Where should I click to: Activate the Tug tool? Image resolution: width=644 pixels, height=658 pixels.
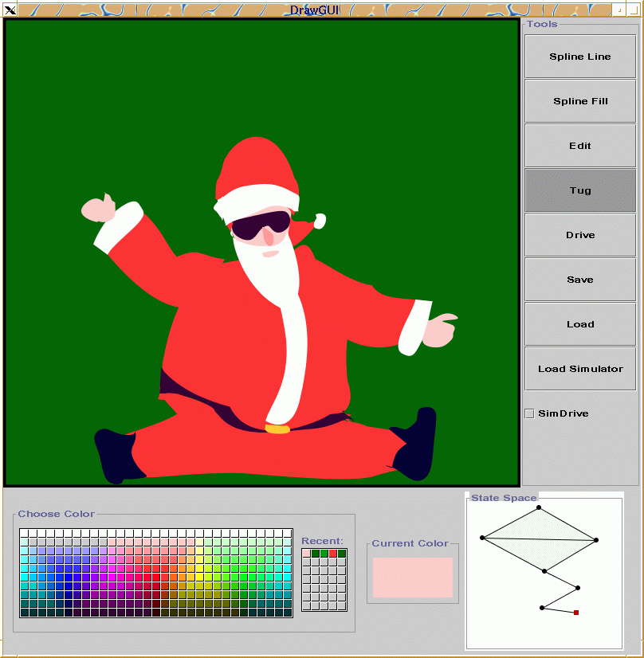580,190
